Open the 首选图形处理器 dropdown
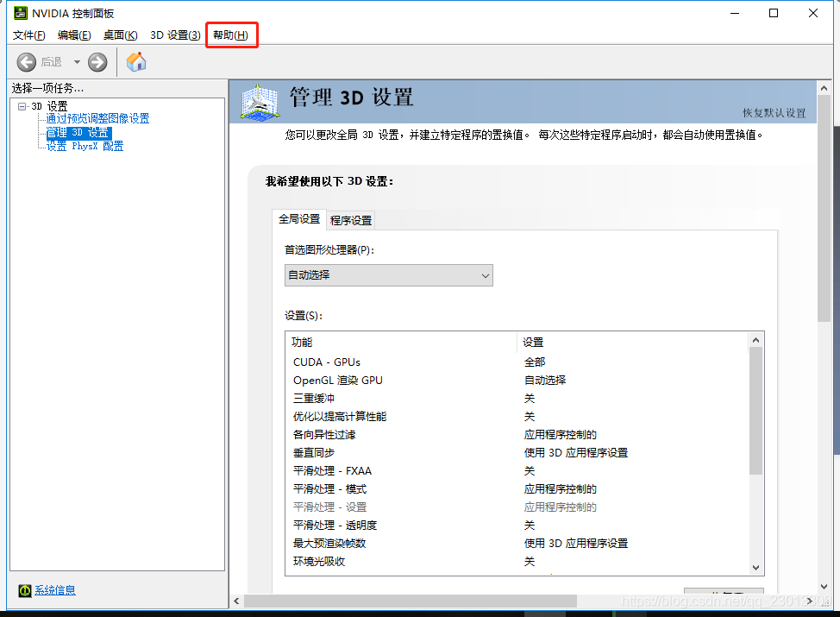This screenshot has width=840, height=617. click(x=388, y=275)
